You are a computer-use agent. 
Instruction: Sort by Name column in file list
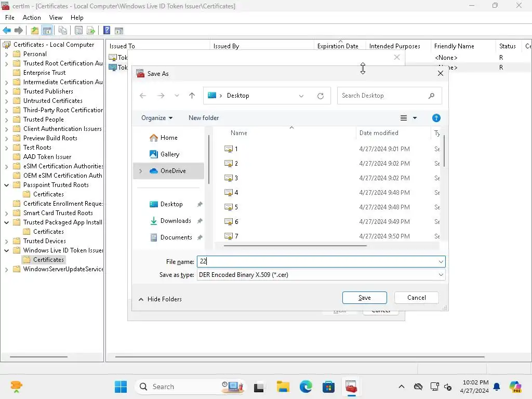point(239,133)
